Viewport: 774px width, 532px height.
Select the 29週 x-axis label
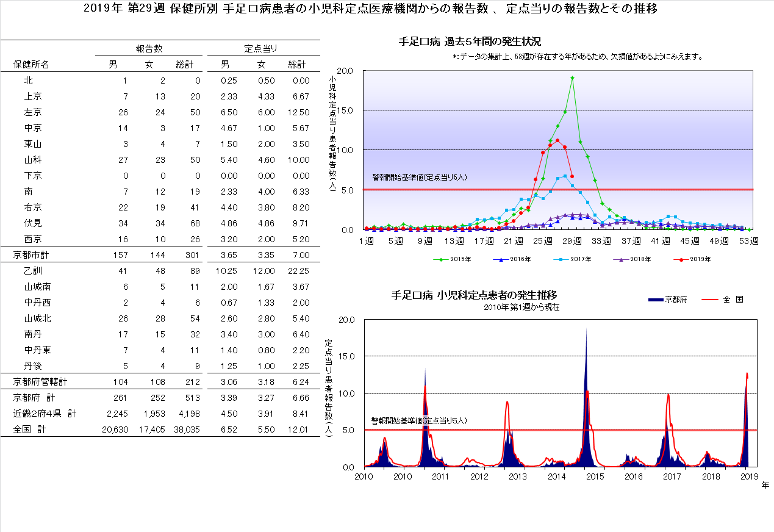(573, 240)
